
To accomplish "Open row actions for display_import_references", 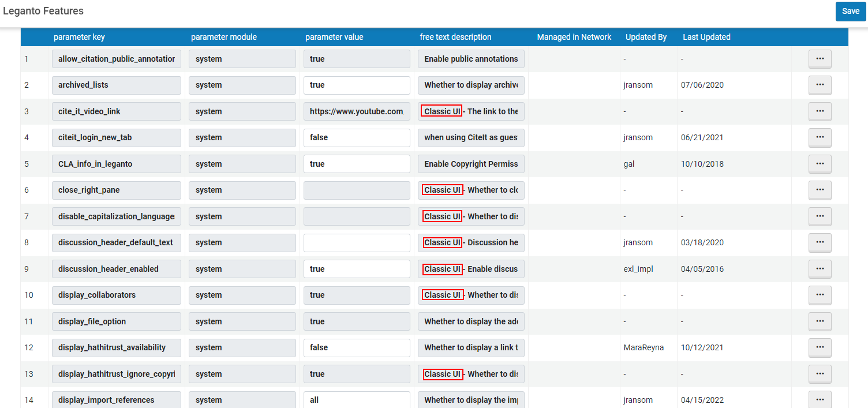I will (x=820, y=400).
